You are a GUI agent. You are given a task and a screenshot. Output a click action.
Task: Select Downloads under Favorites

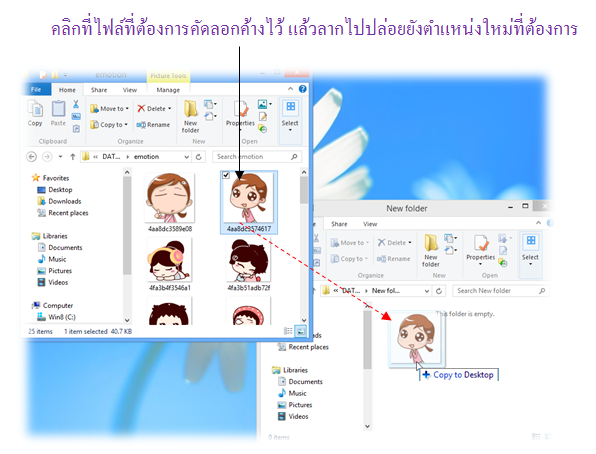[65, 202]
